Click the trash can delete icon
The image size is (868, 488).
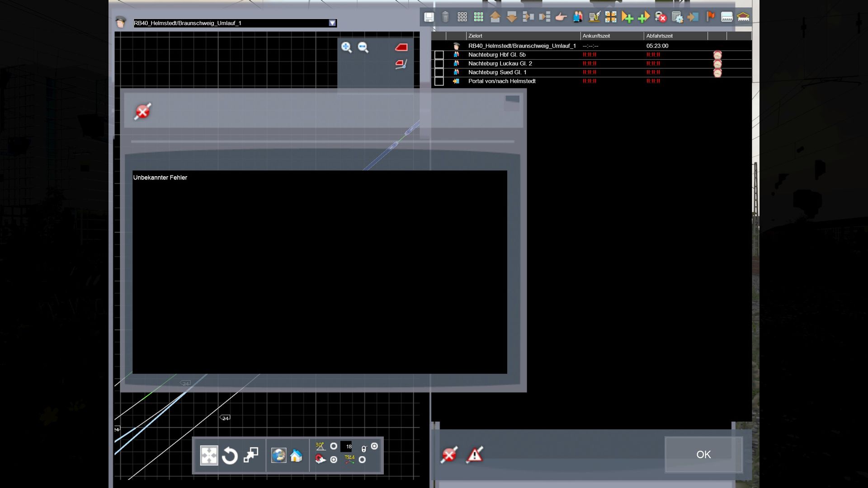point(445,17)
